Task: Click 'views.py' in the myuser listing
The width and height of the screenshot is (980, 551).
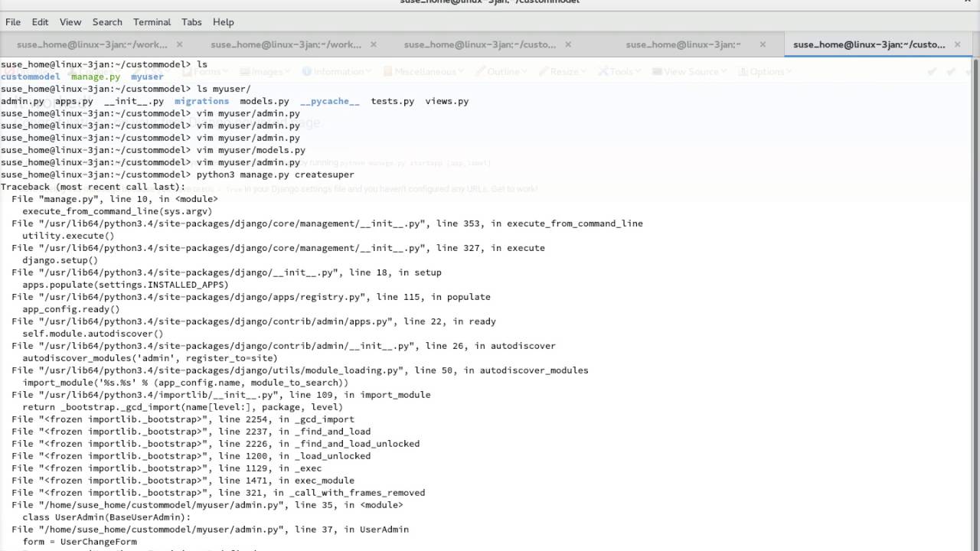Action: pos(447,101)
